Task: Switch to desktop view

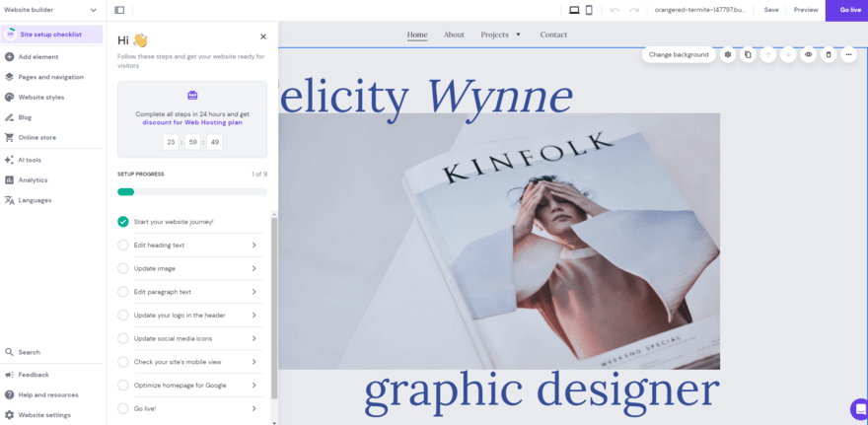Action: point(574,10)
